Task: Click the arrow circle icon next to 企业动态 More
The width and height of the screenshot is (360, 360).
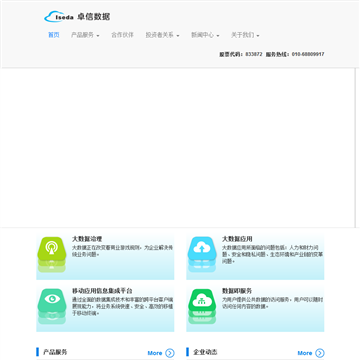Action: (320, 353)
